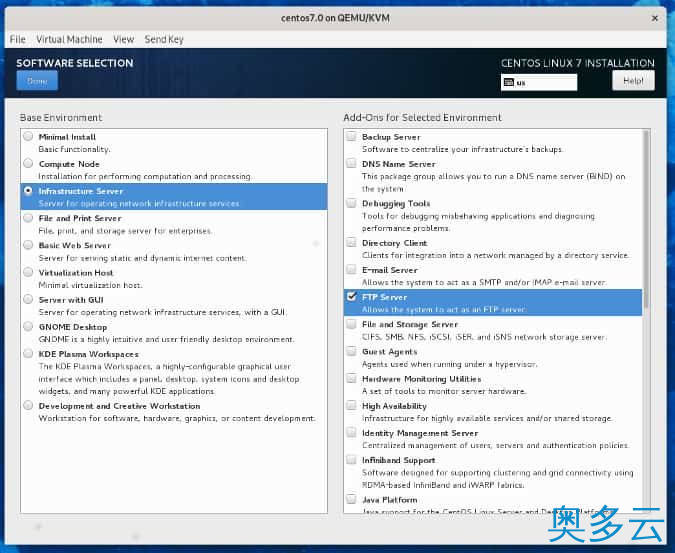Close the centos7.0 QEMU/KVM window
This screenshot has height=553, width=675.
pos(655,18)
